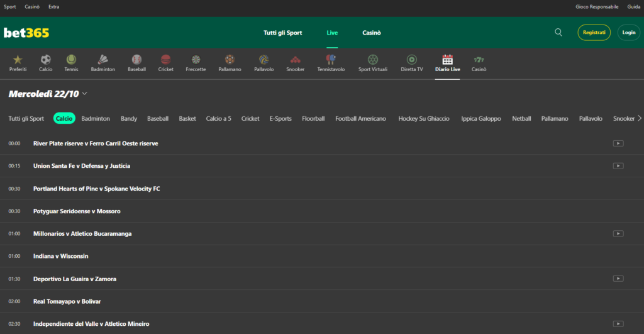
Task: Click the Registrati button
Action: click(594, 33)
